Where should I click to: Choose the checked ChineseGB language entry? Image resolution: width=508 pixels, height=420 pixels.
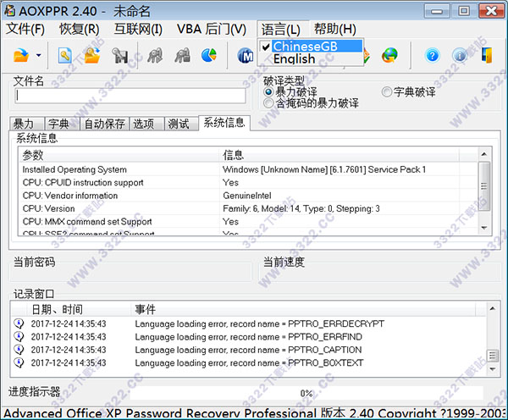pos(311,47)
